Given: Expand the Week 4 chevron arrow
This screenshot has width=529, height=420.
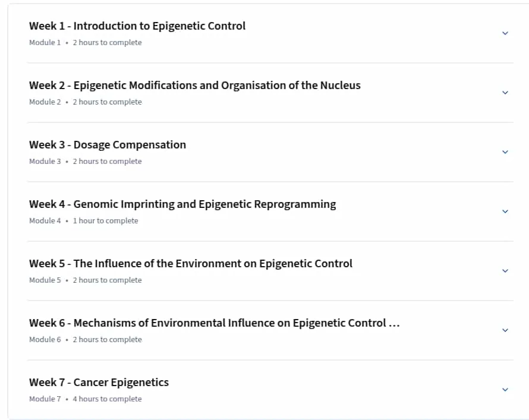Looking at the screenshot, I should 505,211.
